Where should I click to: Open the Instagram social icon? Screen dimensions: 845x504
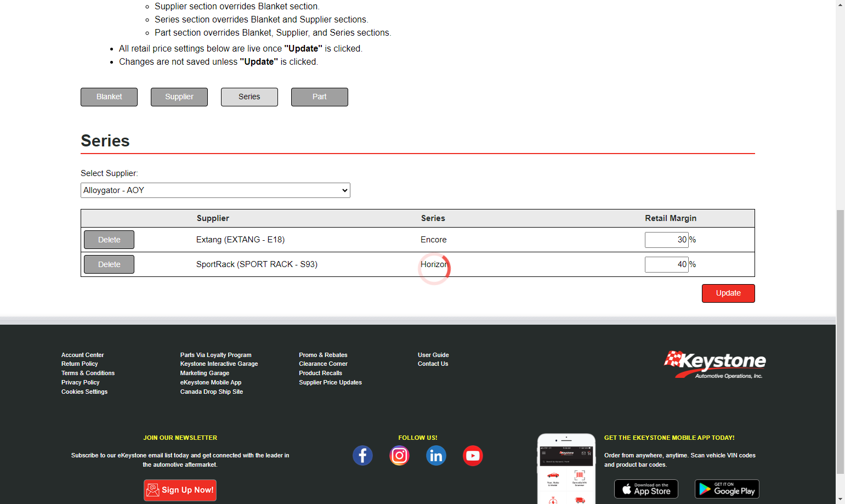click(x=399, y=456)
